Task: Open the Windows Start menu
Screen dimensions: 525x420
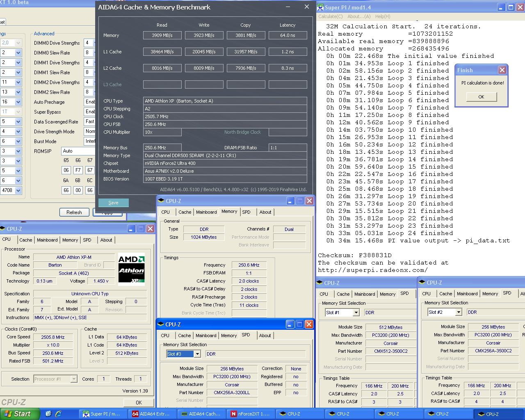Action: tap(20, 414)
